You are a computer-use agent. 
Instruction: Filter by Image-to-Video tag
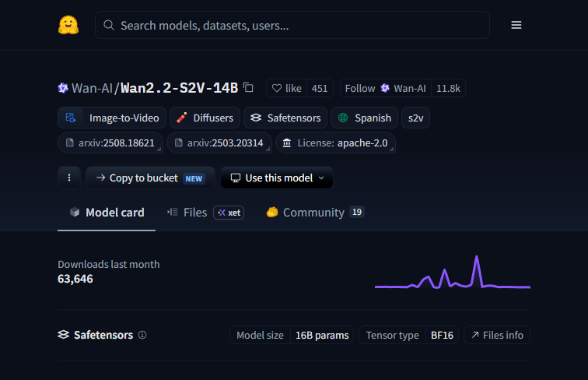112,118
